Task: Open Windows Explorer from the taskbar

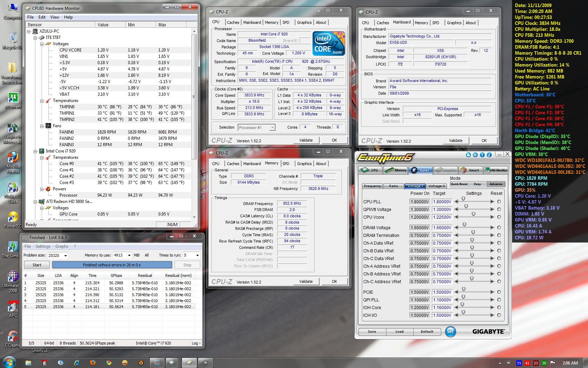Action: point(28,363)
